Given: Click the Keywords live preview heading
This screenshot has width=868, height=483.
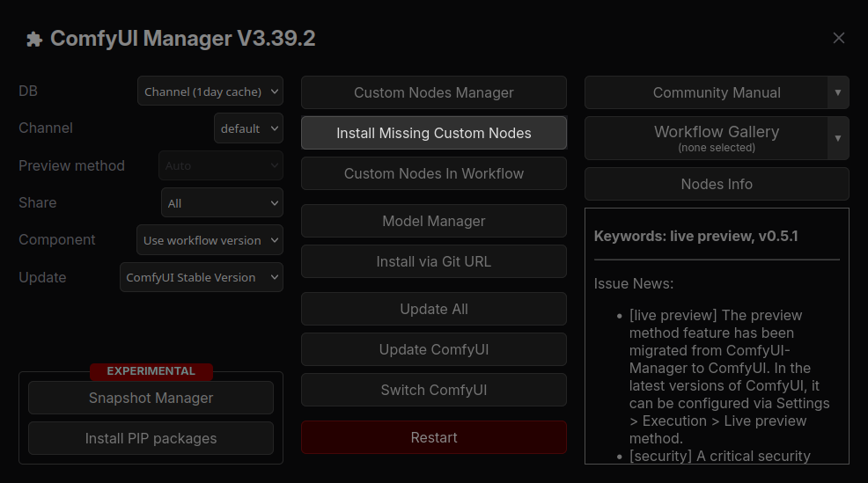Looking at the screenshot, I should 695,237.
